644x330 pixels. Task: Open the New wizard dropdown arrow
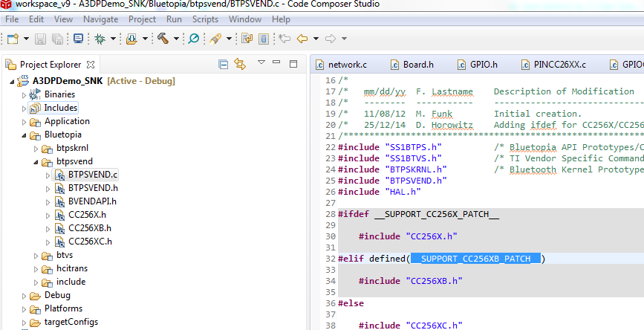(x=26, y=39)
